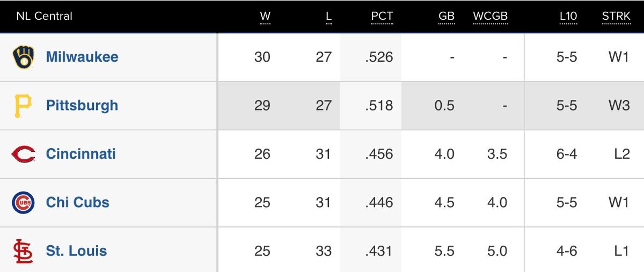Image resolution: width=644 pixels, height=272 pixels.
Task: Click the Pittsburgh Pirates team logo
Action: (x=23, y=106)
